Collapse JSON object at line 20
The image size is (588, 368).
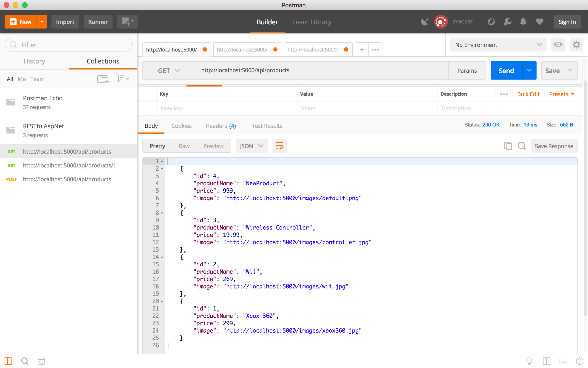(162, 301)
